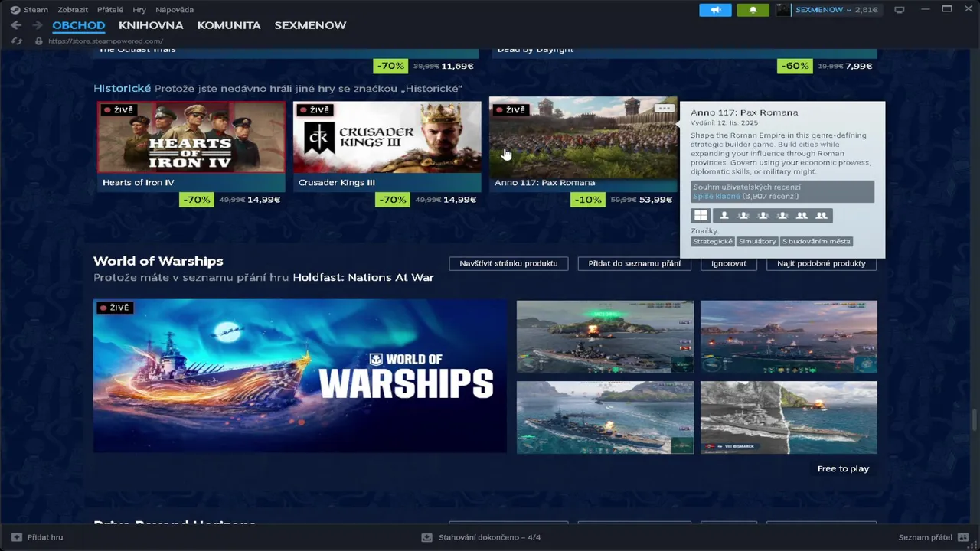Open the SEXMENOW profile tab

[x=310, y=25]
